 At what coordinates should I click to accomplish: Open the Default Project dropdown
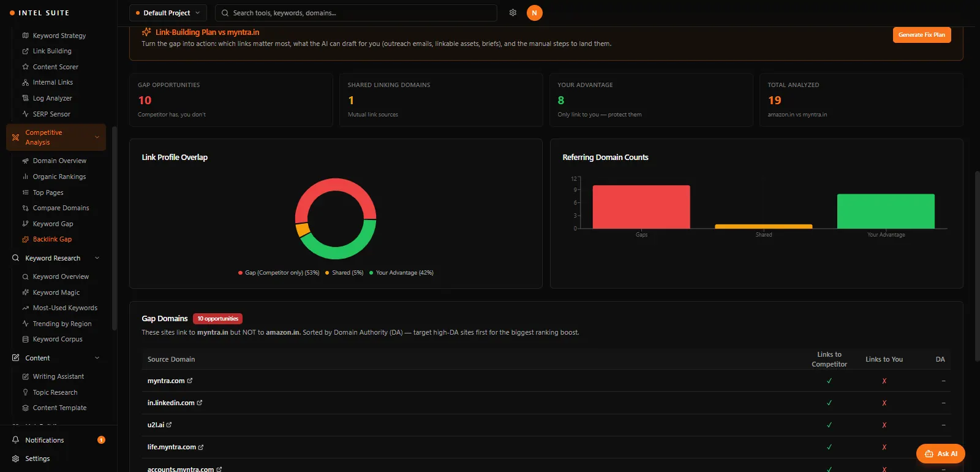coord(168,13)
